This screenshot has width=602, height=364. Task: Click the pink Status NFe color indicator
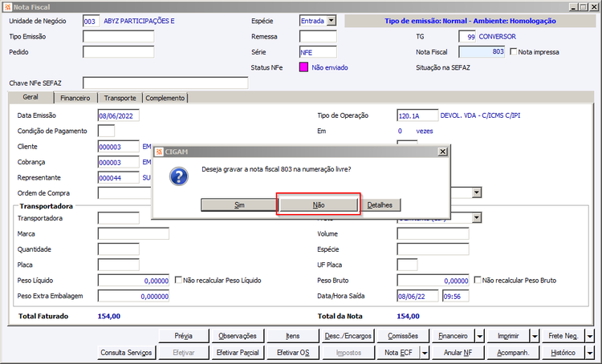pos(303,67)
